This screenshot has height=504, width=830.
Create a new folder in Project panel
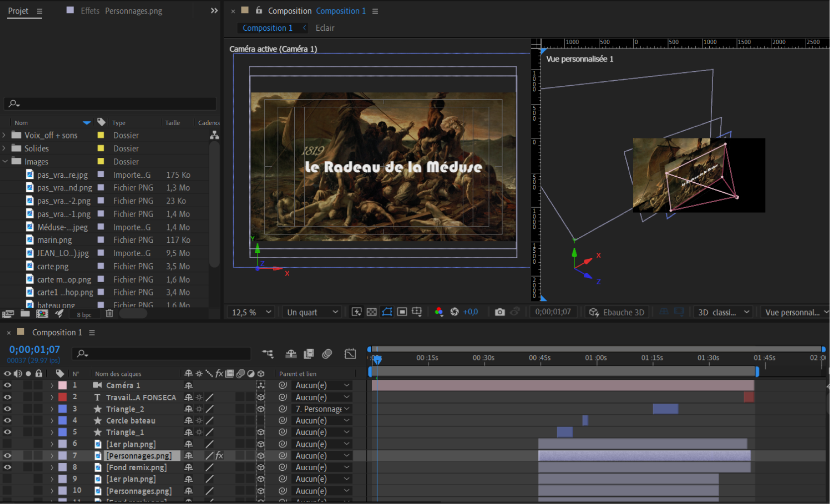tap(25, 313)
